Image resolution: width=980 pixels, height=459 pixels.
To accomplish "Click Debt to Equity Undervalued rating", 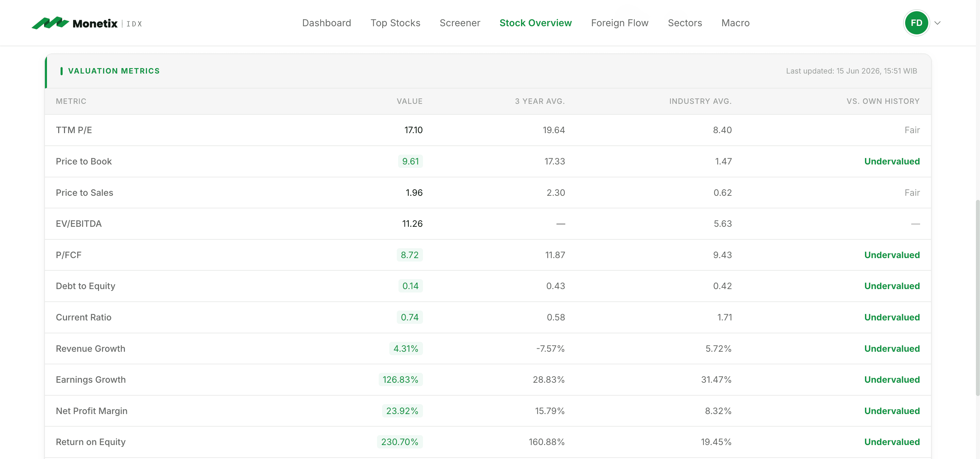I will click(892, 286).
